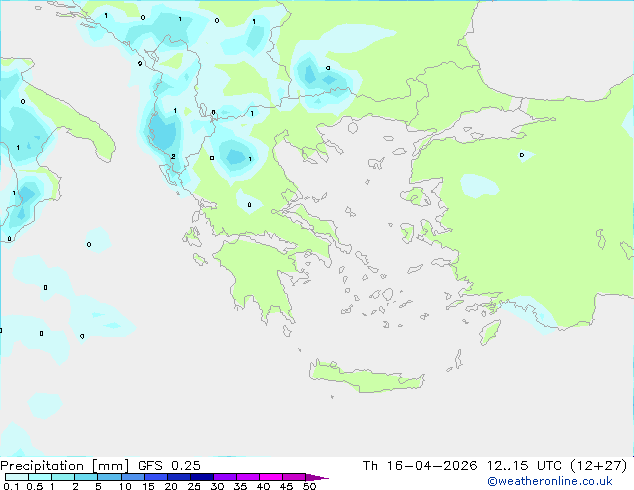Select the island of Rhodes on the map

pos(490,332)
